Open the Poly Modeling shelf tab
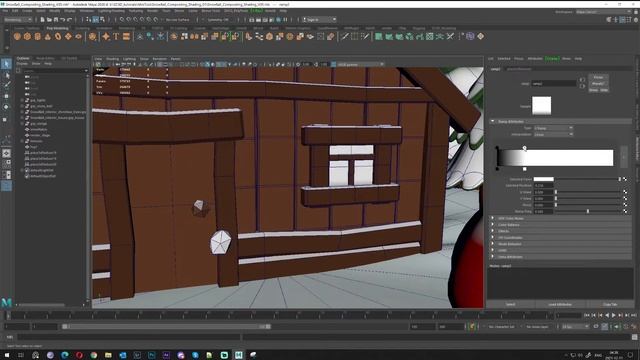Screen dimensions: 640x360 58,28
